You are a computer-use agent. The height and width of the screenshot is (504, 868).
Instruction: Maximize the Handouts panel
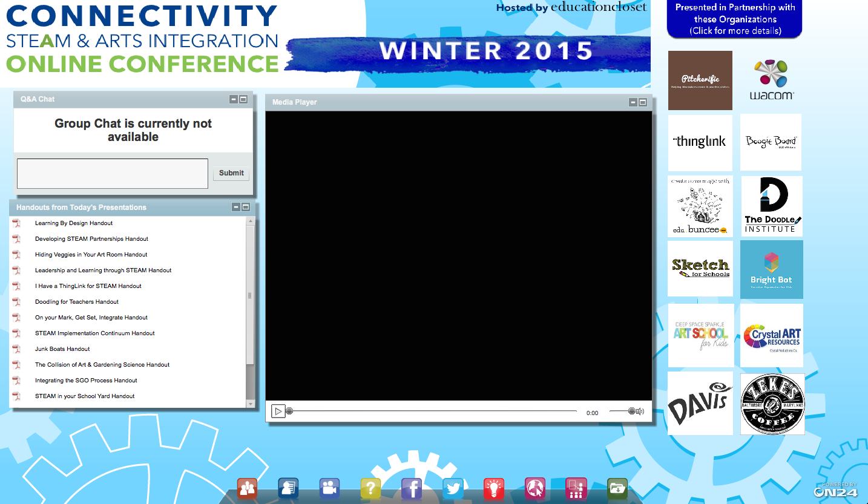[246, 207]
